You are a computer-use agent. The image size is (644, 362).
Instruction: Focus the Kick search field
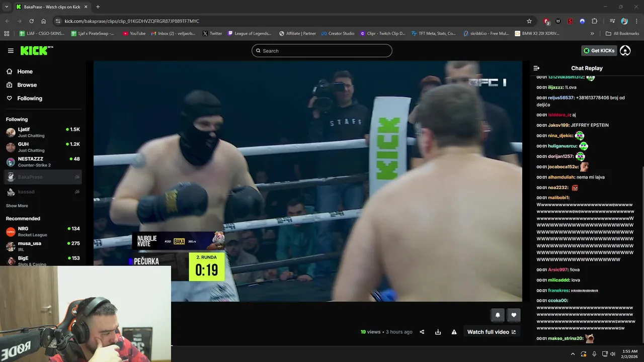(x=322, y=51)
